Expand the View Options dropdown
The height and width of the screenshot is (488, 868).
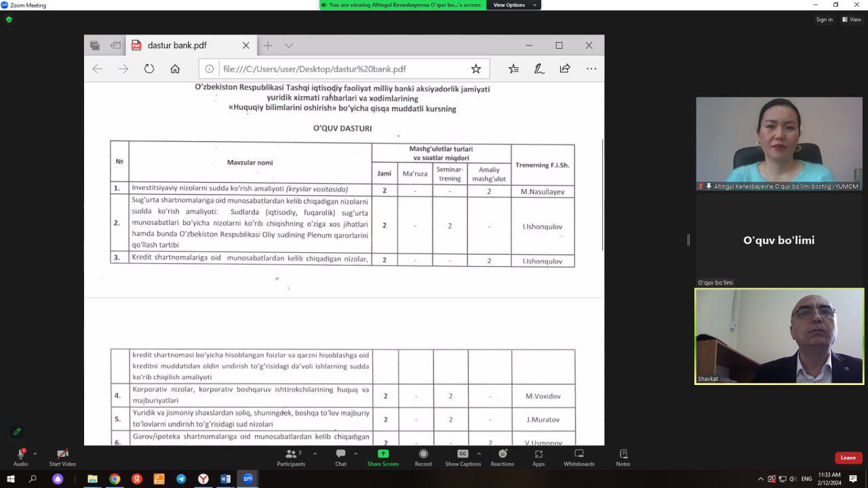[x=513, y=5]
